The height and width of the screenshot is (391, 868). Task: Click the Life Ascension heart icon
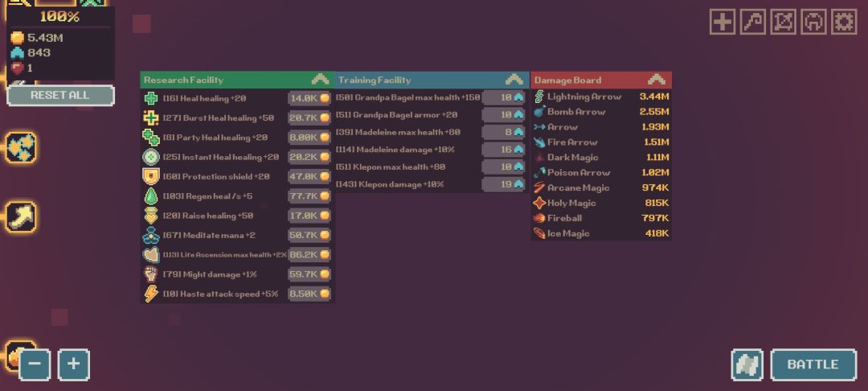point(151,255)
